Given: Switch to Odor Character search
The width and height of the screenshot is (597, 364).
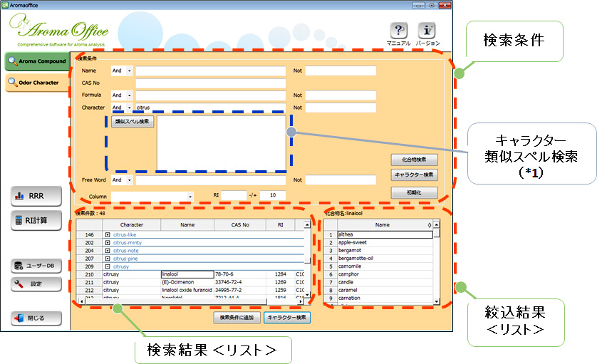Looking at the screenshot, I should click(37, 82).
